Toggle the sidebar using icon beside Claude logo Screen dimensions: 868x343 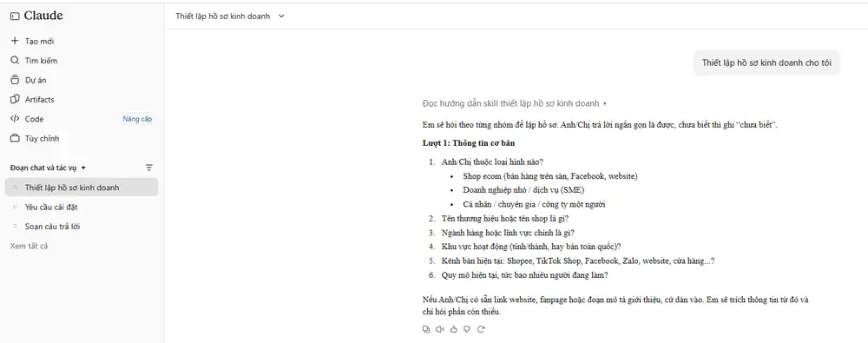click(x=15, y=16)
